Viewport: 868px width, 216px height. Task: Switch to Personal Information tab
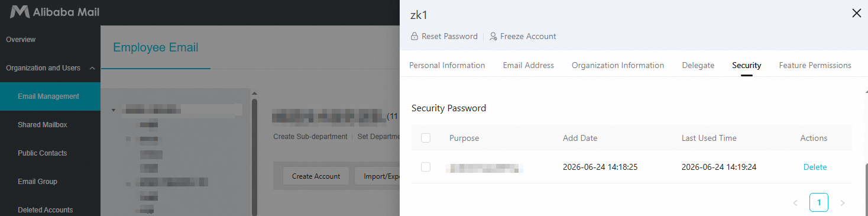coord(447,65)
